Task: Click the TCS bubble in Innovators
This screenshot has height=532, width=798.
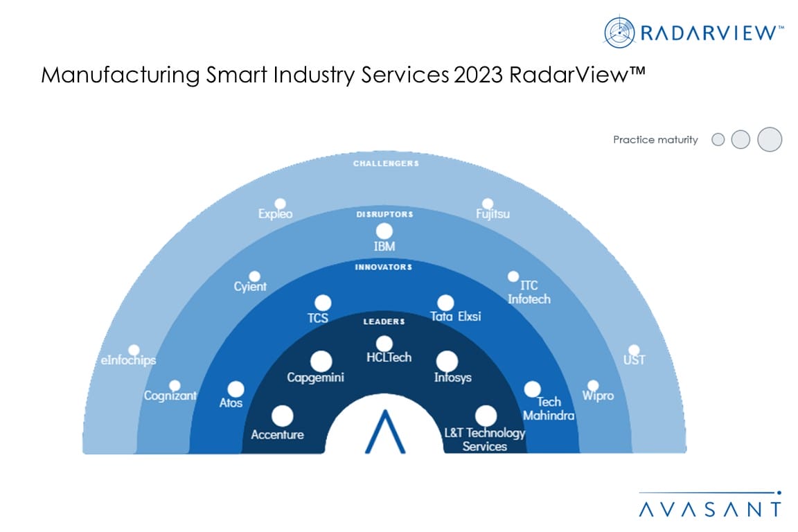Action: tap(322, 303)
